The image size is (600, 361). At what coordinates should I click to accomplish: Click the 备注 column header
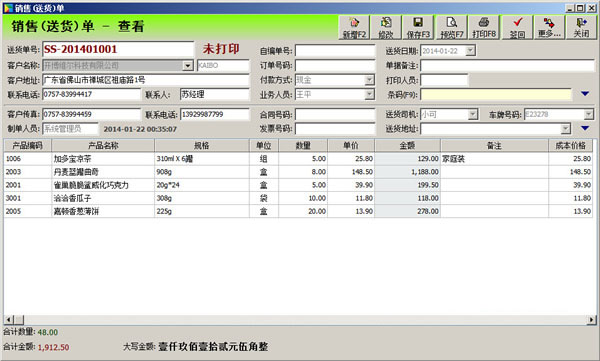(494, 145)
